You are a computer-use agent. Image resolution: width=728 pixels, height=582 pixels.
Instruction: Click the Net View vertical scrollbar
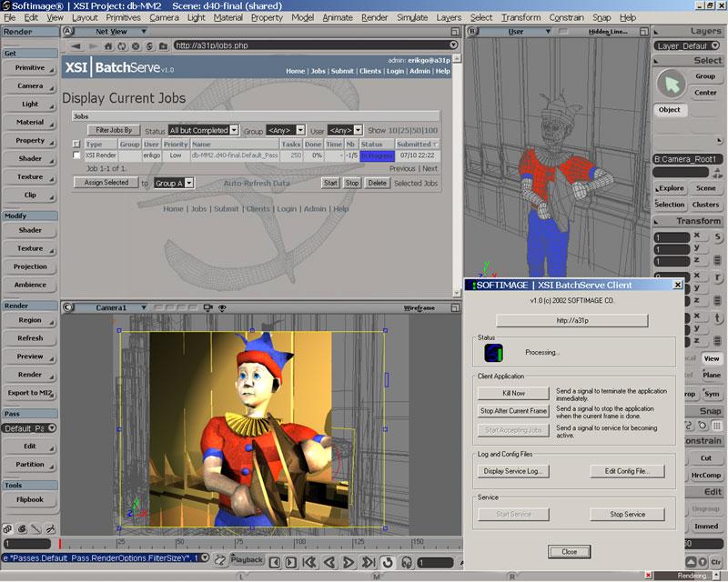point(457,176)
